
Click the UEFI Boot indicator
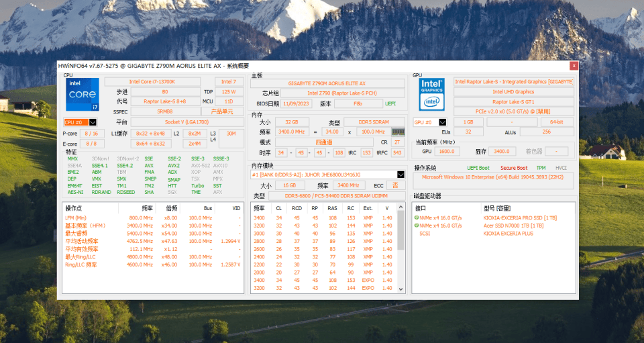[478, 168]
